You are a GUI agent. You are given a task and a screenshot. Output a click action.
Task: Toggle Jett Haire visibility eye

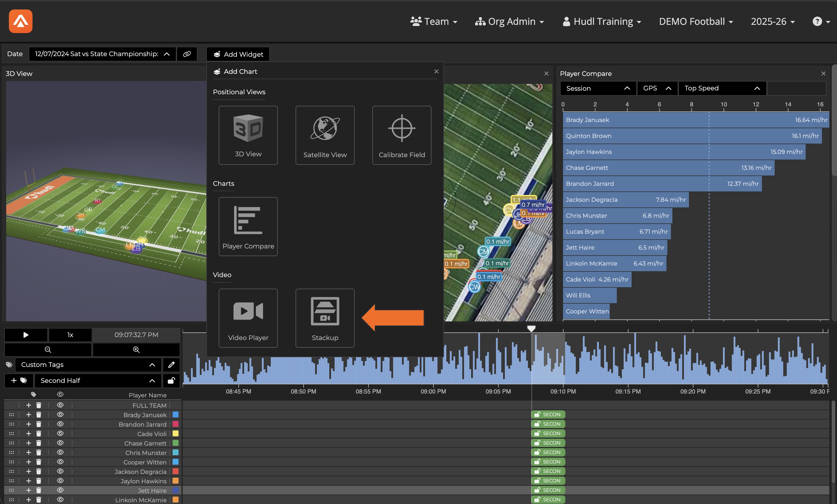pos(60,490)
